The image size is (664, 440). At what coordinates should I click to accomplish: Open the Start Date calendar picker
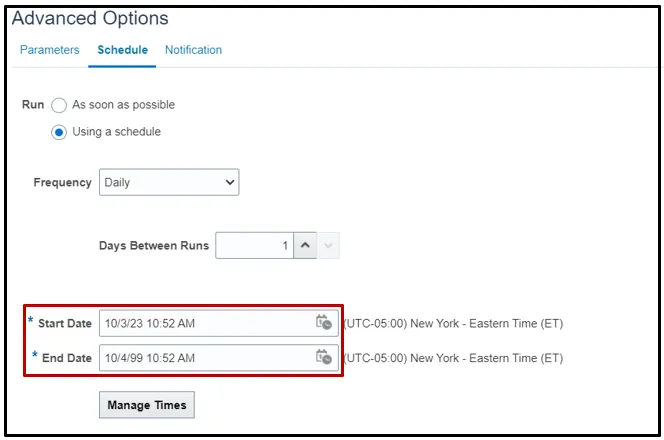pyautogui.click(x=323, y=323)
